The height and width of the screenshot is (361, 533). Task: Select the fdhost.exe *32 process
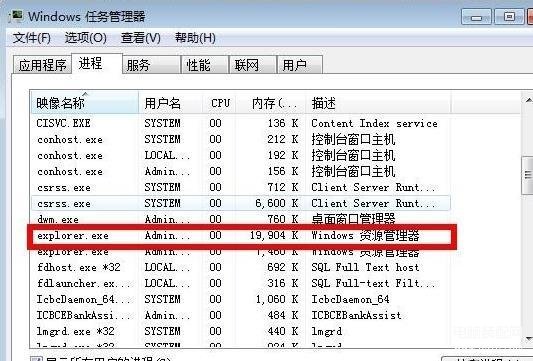click(241, 267)
